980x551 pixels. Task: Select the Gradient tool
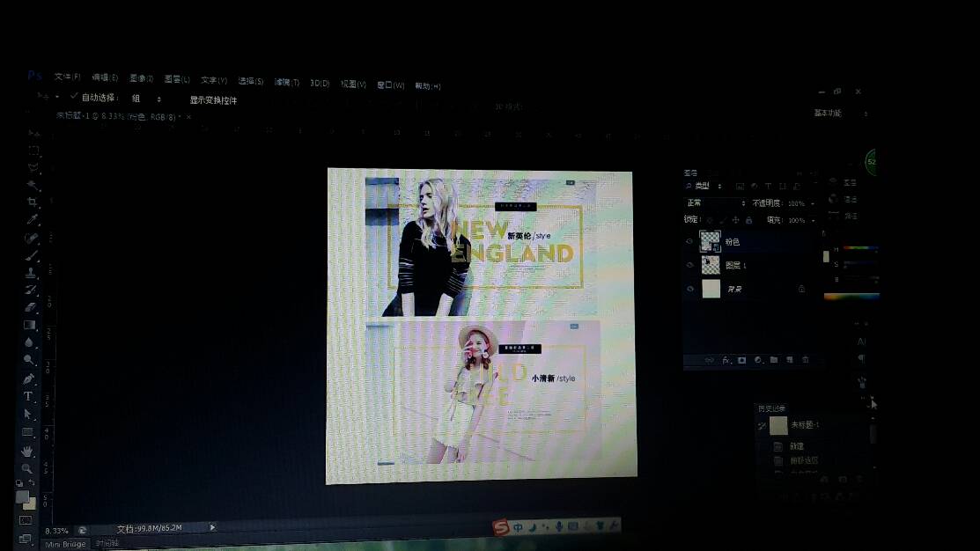coord(29,325)
